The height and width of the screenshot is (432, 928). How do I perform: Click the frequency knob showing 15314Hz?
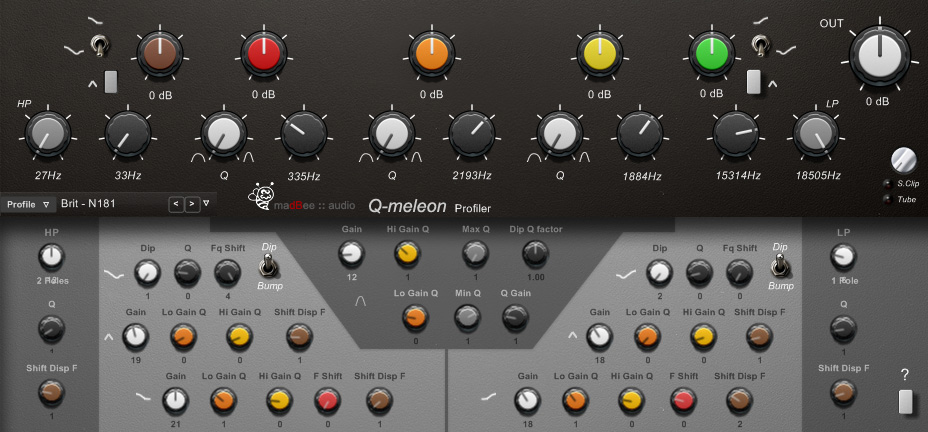[736, 134]
